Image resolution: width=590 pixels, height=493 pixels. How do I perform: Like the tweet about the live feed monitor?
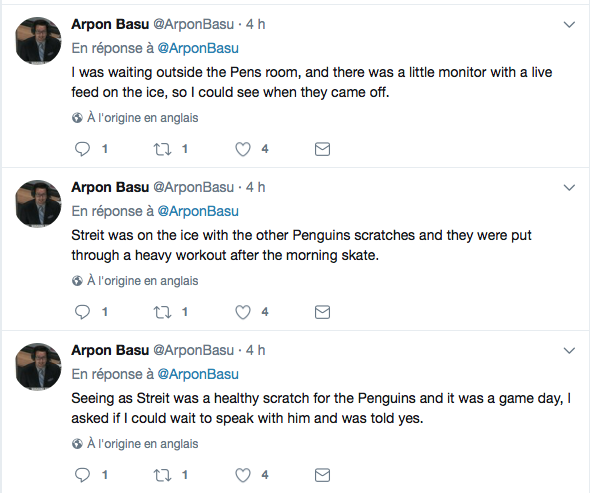[x=243, y=149]
